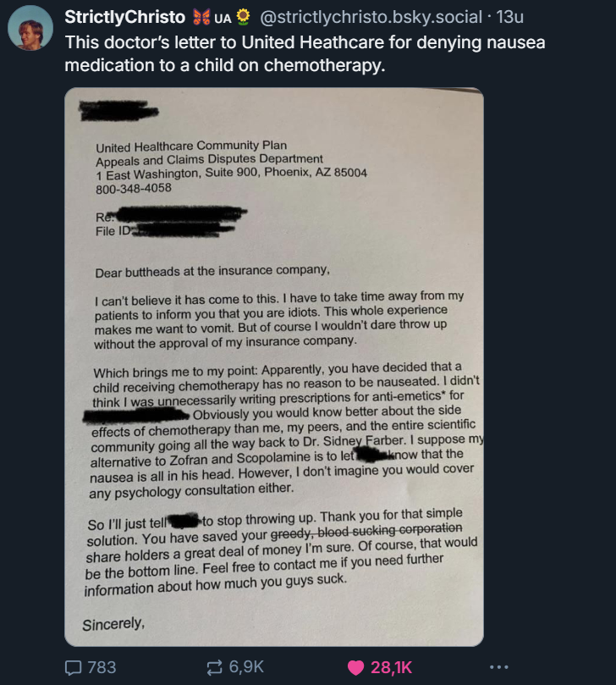Click the sunflower emoji in display name
Viewport: 616px width, 685px height.
[243, 17]
